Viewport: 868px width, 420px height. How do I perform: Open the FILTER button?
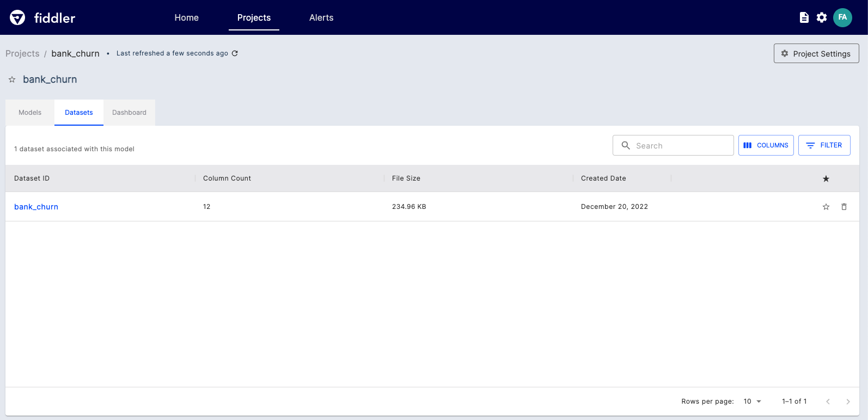pos(824,145)
